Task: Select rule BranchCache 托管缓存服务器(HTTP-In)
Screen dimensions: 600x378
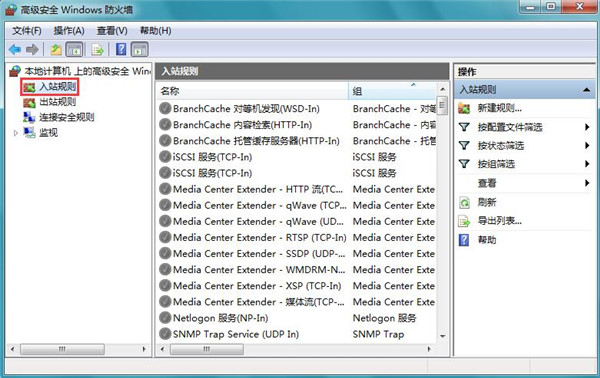Action: (x=256, y=141)
